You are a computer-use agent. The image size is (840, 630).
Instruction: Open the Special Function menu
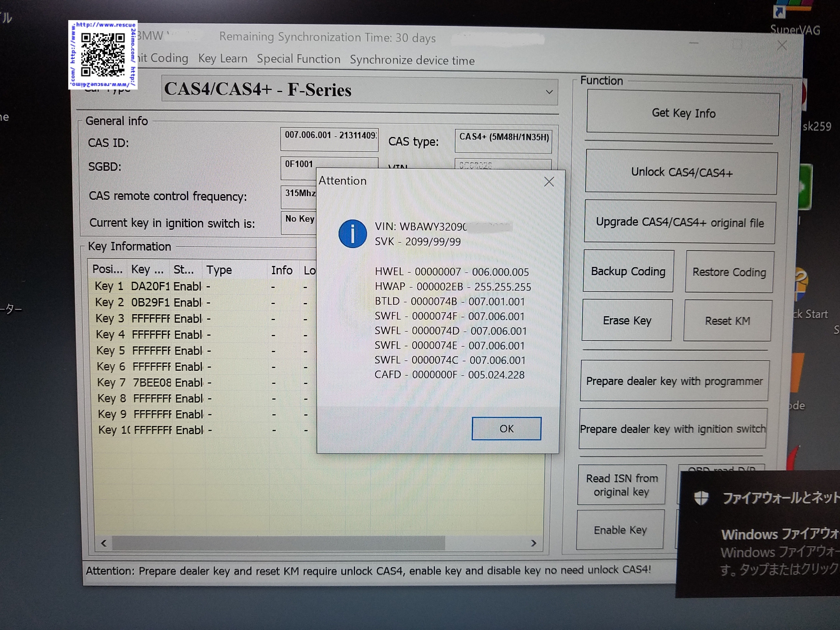298,59
